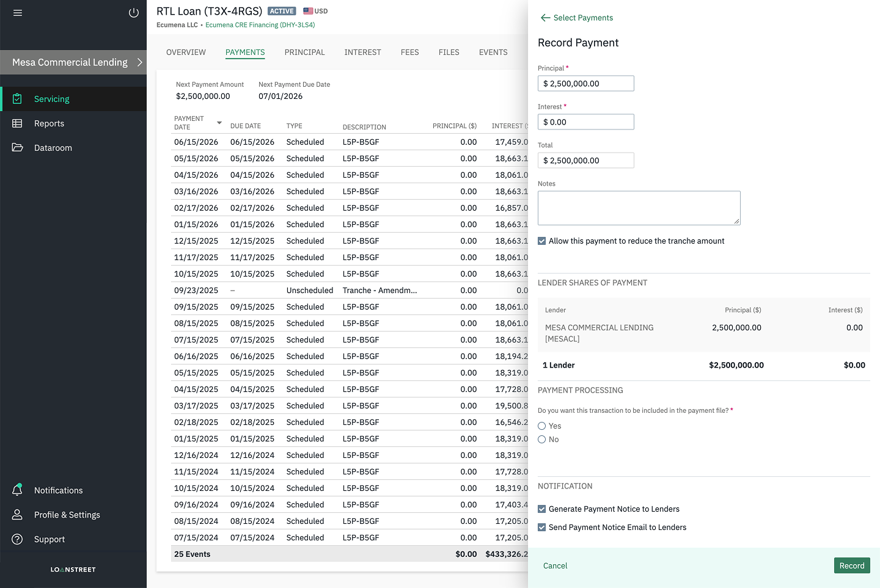Go back via Select Payments link
The width and height of the screenshot is (880, 588).
click(x=583, y=18)
